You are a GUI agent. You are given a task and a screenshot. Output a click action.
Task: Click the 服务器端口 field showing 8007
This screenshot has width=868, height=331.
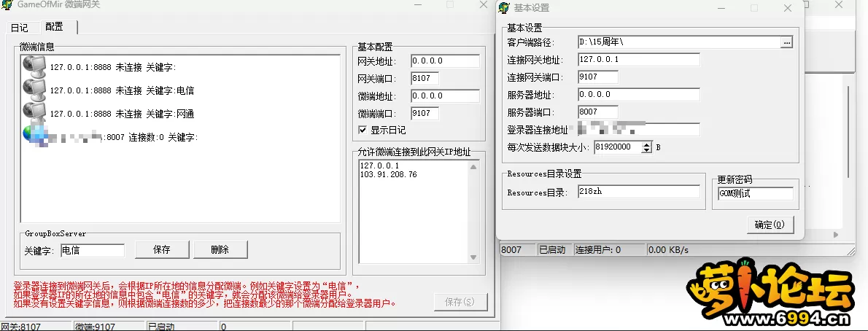point(598,112)
